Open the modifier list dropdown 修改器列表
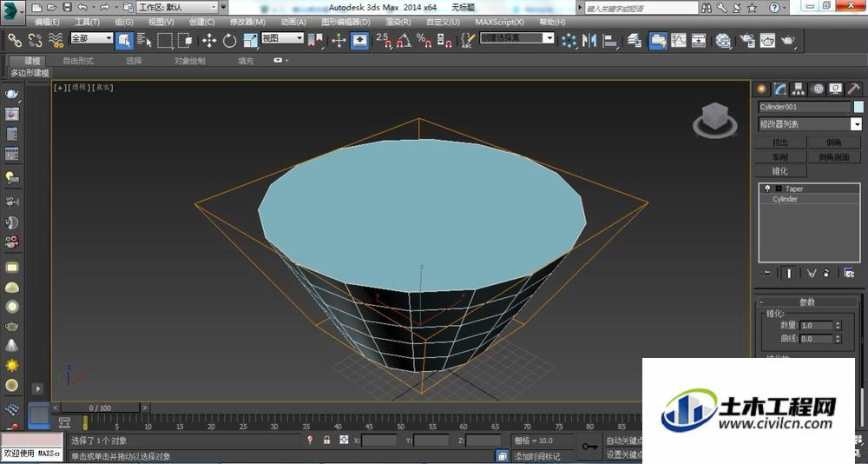 [x=810, y=124]
